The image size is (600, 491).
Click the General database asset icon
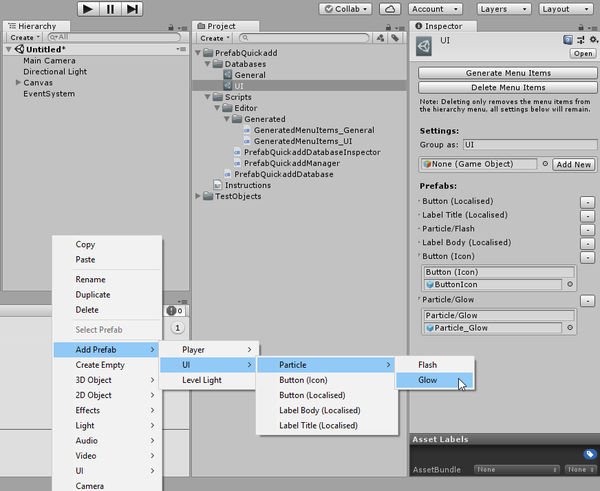coord(228,75)
